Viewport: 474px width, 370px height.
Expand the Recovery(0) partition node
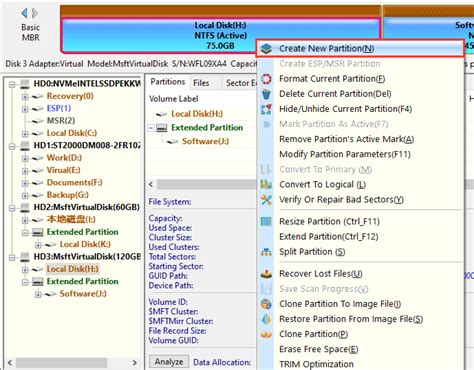pos(25,97)
